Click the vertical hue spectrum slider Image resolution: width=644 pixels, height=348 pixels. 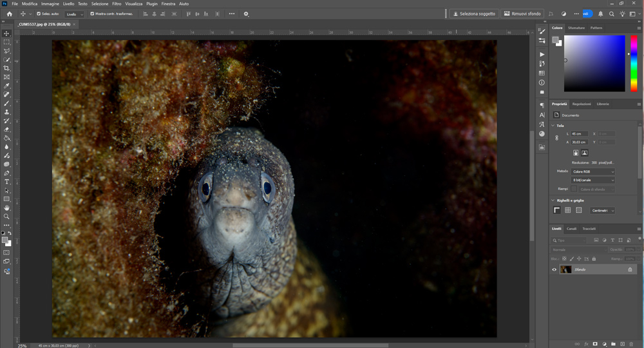pyautogui.click(x=635, y=63)
